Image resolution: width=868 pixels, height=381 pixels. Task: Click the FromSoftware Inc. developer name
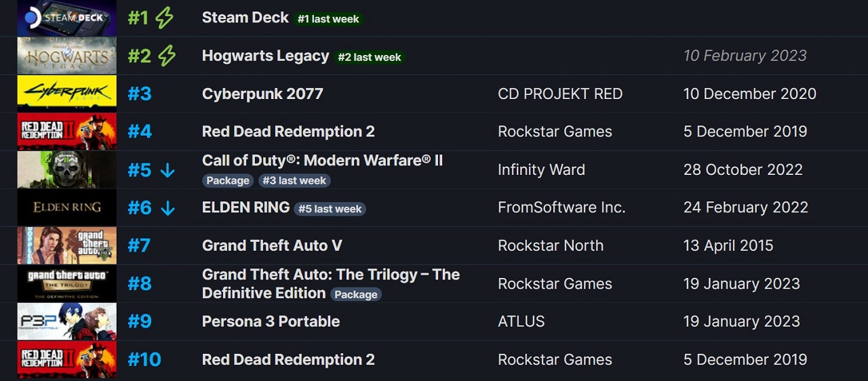point(561,207)
